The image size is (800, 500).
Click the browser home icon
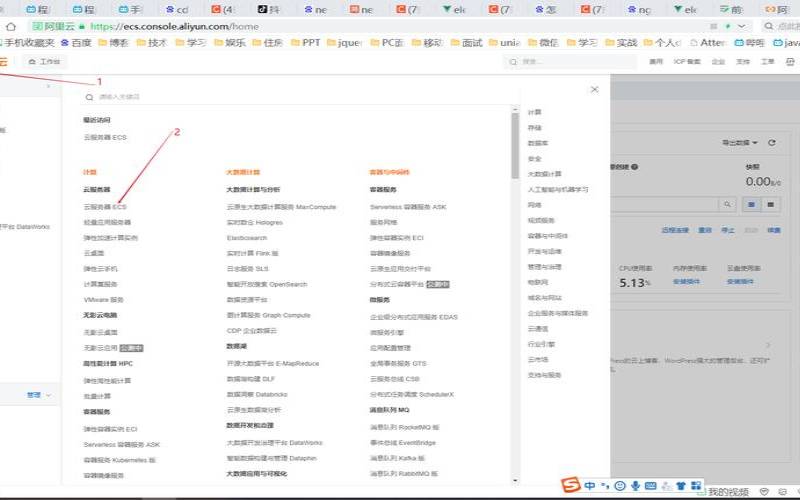point(11,26)
